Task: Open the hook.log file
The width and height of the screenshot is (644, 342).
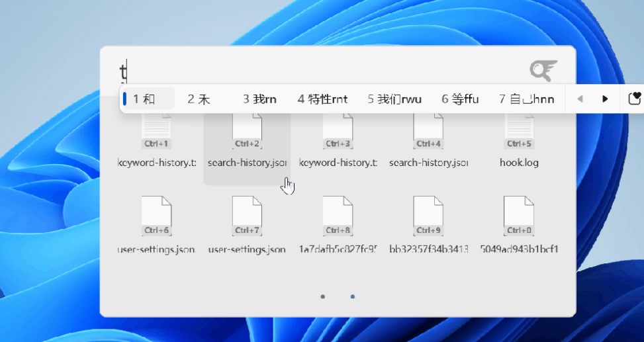Action: coord(519,140)
